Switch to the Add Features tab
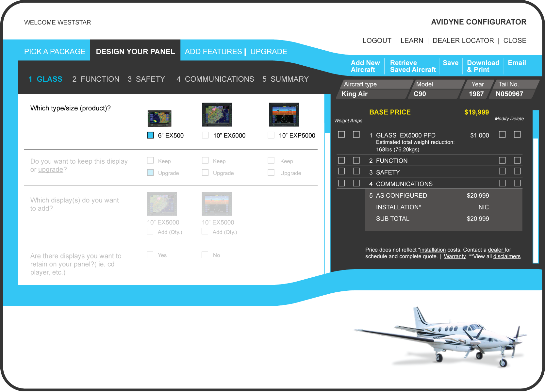 (x=213, y=52)
